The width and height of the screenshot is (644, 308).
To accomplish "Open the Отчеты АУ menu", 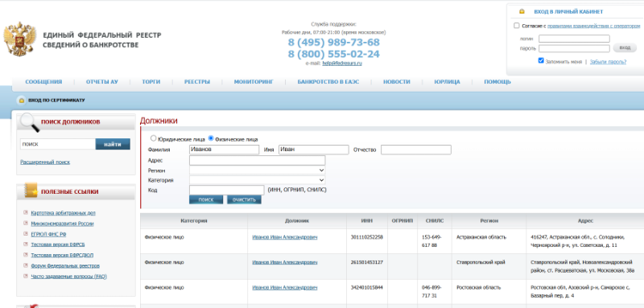I will pos(102,82).
